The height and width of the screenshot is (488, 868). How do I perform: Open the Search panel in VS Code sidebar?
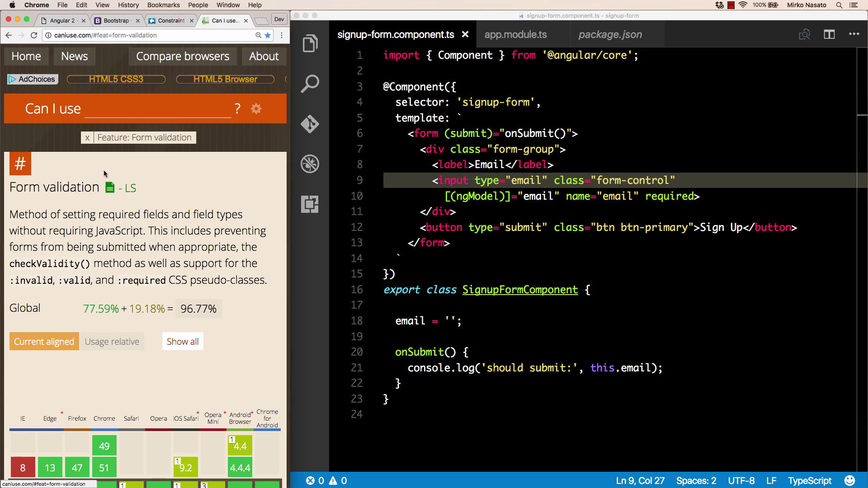(310, 84)
